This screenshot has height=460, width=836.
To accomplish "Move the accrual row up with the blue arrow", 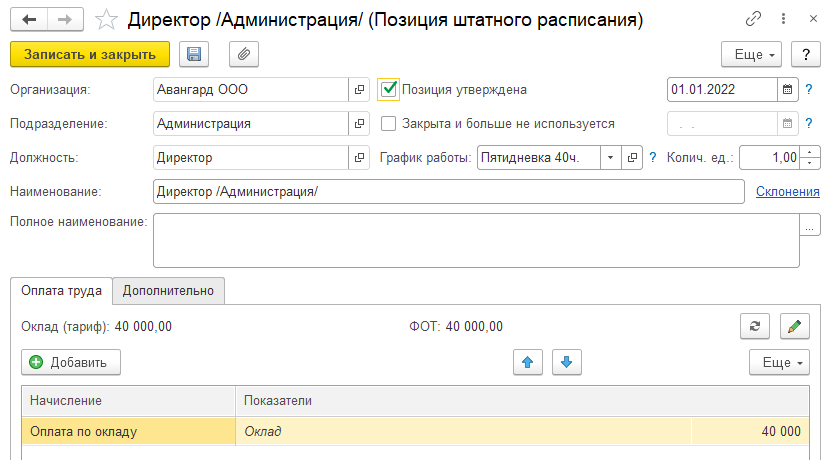I will tap(526, 362).
